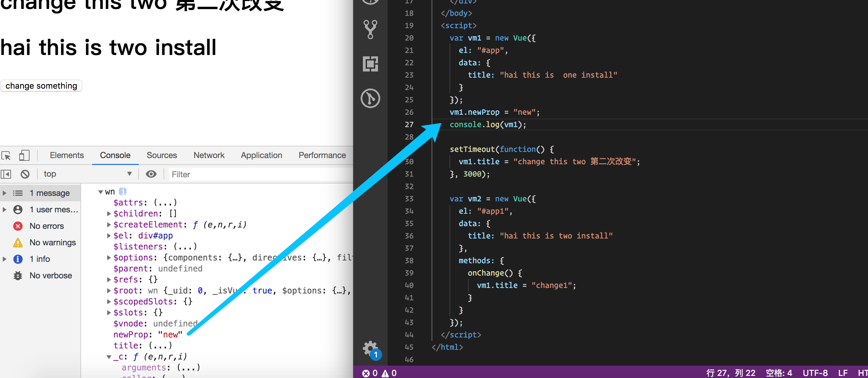Clear the console with the ban icon
The image size is (868, 378).
tap(25, 174)
